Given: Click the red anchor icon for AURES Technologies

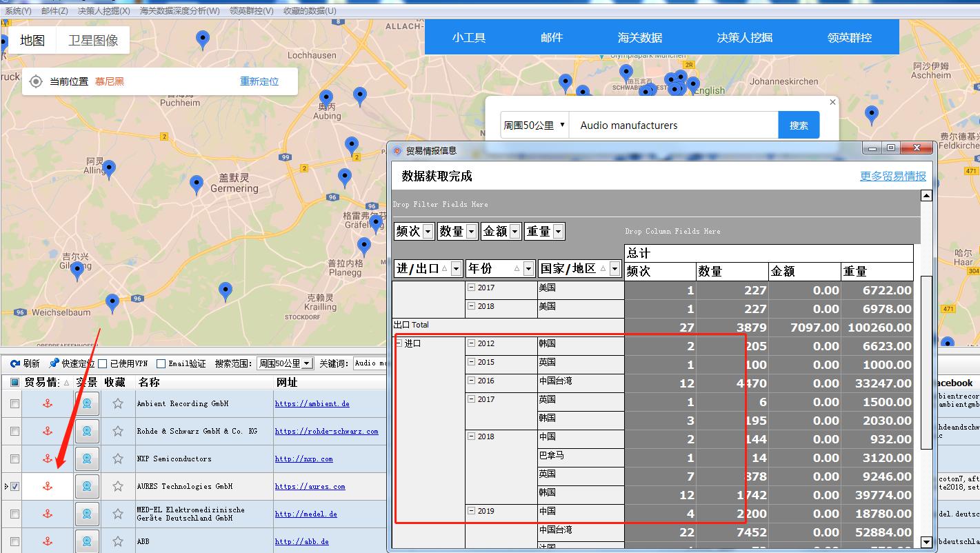Looking at the screenshot, I should pos(47,486).
